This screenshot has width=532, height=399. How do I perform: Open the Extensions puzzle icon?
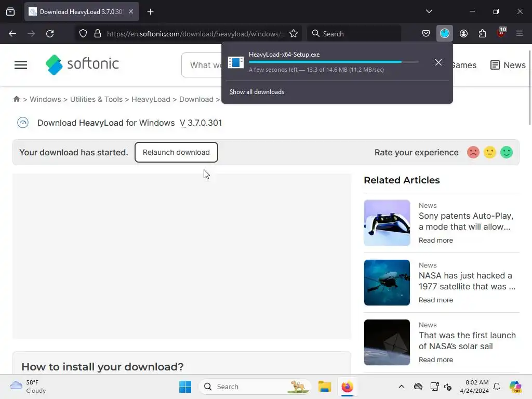tap(482, 34)
